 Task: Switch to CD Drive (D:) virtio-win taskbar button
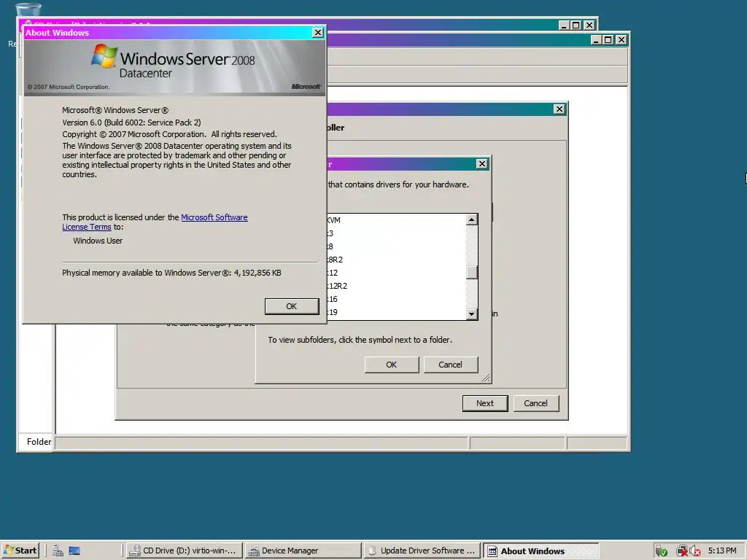(x=184, y=551)
